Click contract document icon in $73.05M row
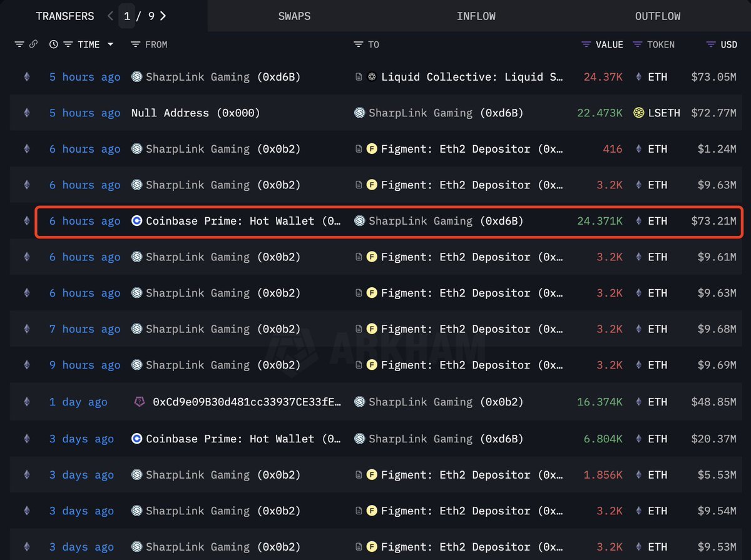This screenshot has width=751, height=560. pos(359,77)
